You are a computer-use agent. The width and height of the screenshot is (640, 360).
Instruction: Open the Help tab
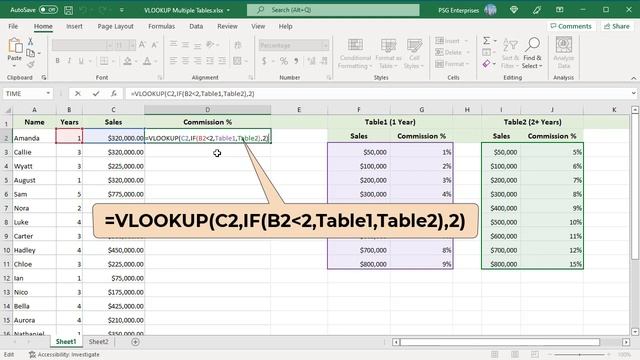[x=285, y=26]
